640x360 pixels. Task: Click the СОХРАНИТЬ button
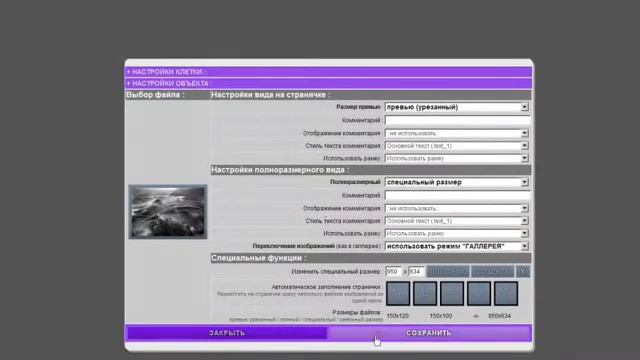pos(429,333)
